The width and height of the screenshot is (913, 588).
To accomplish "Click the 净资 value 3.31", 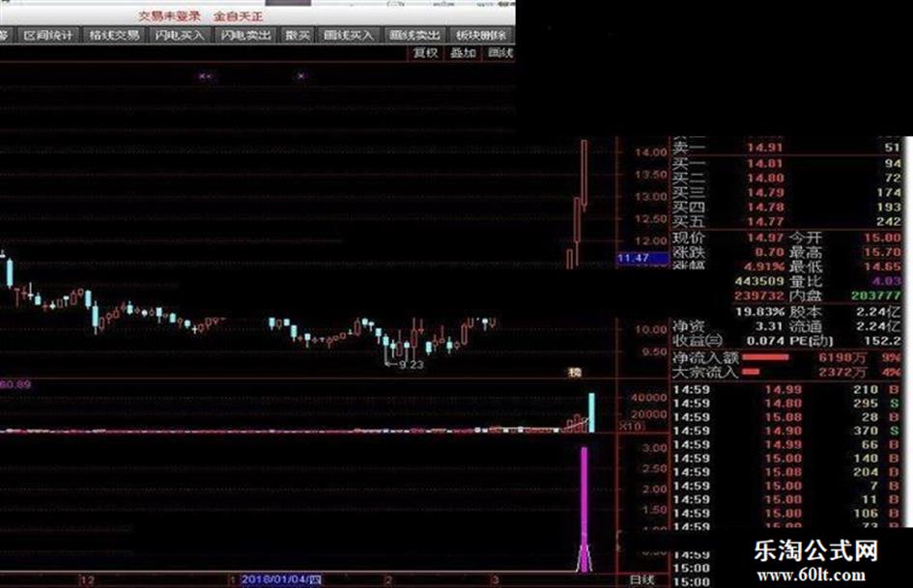I will click(769, 326).
